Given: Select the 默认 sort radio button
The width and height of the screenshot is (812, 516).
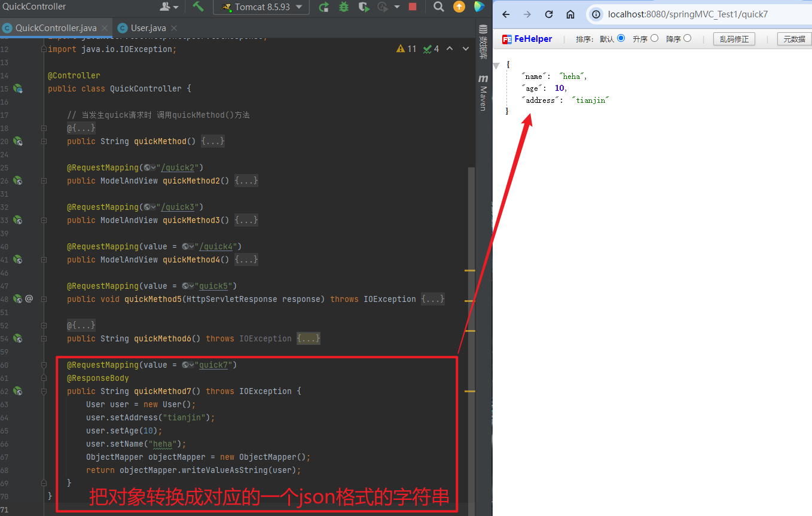Looking at the screenshot, I should pos(621,38).
